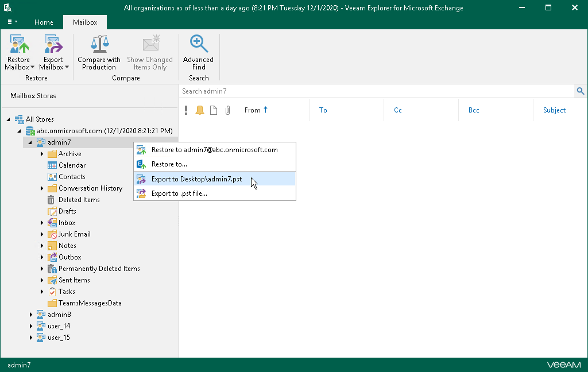Click the Drafts folder icon
This screenshot has height=372, width=588.
point(52,211)
